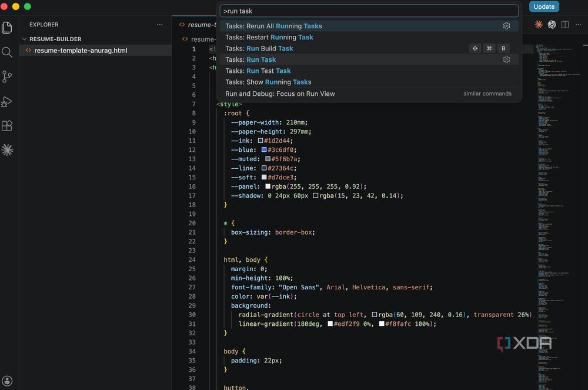
Task: Click the :root selector text
Action: point(233,114)
